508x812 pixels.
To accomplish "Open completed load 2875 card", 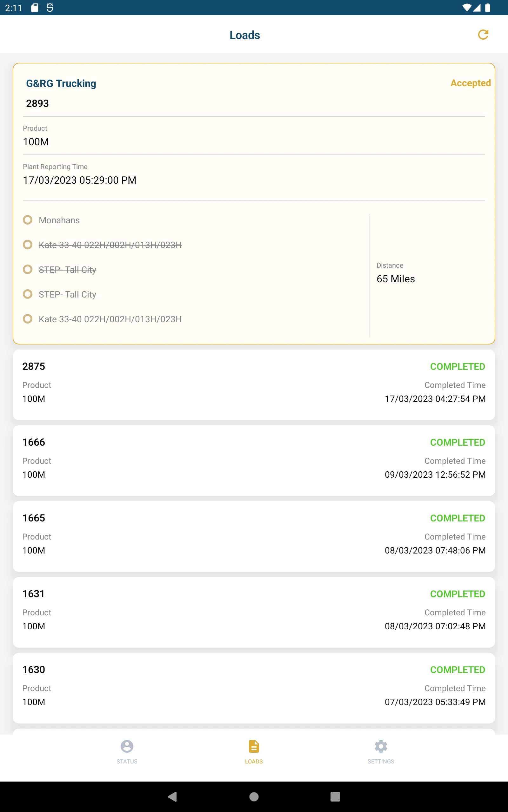I will 254,385.
